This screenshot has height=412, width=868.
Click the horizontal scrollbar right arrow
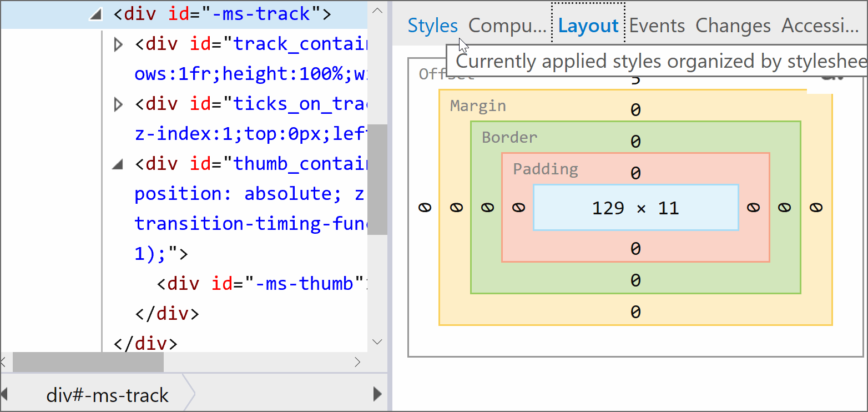358,363
